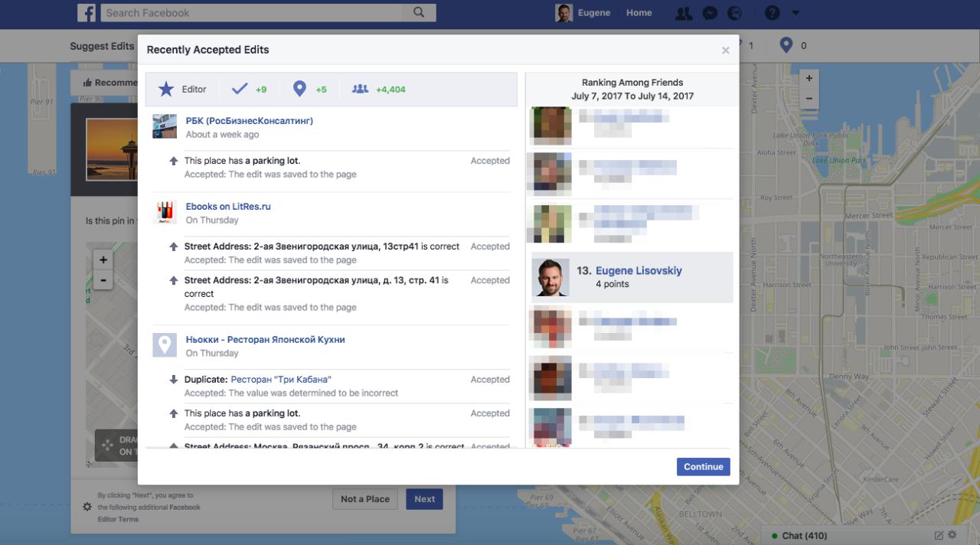Screen dimensions: 980x545
Task: Focus the Search Facebook field
Action: pyautogui.click(x=253, y=12)
